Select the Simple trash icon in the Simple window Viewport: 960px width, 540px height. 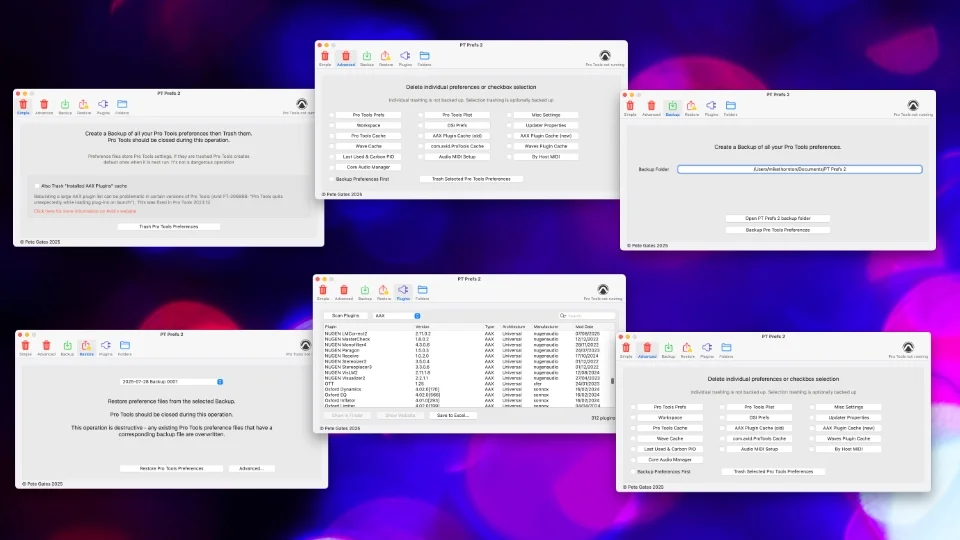coord(23,106)
